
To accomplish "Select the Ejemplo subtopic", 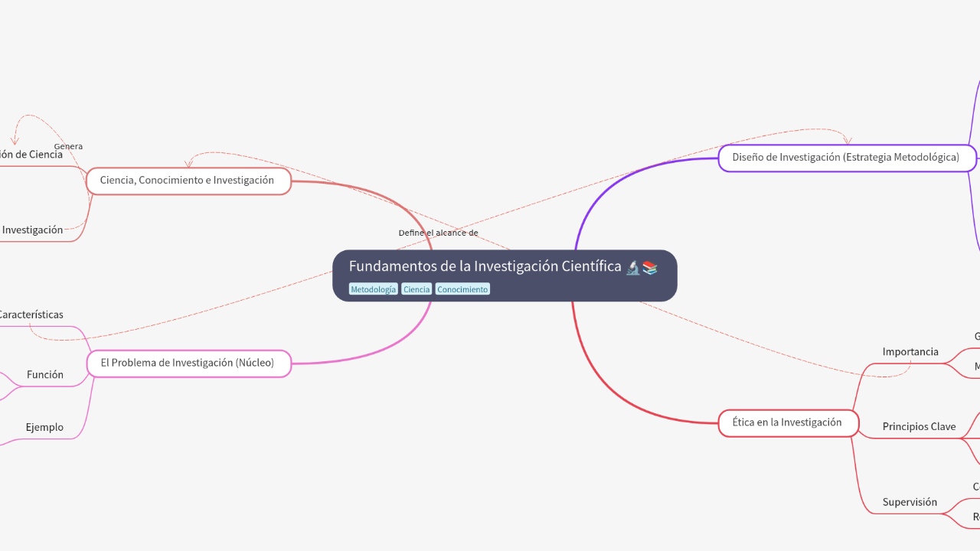I will pyautogui.click(x=44, y=427).
